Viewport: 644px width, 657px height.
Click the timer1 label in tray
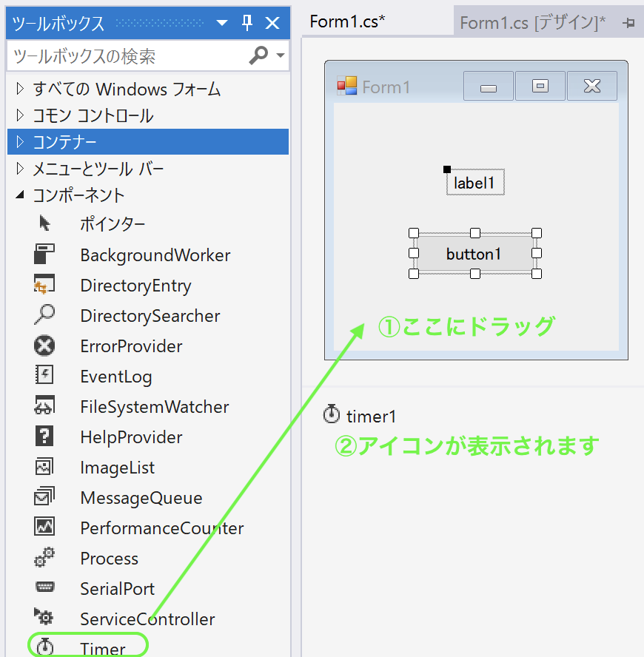point(372,417)
